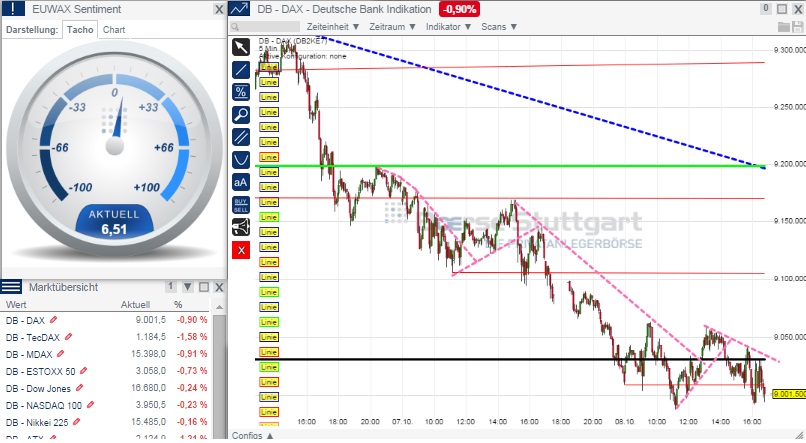Click the chart icon in DB - DAX header

tap(239, 9)
